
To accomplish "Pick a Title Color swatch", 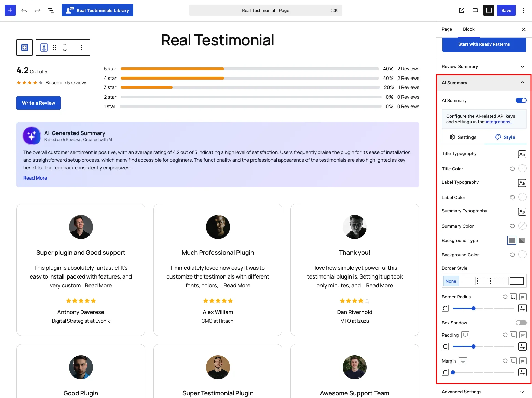I will (522, 168).
